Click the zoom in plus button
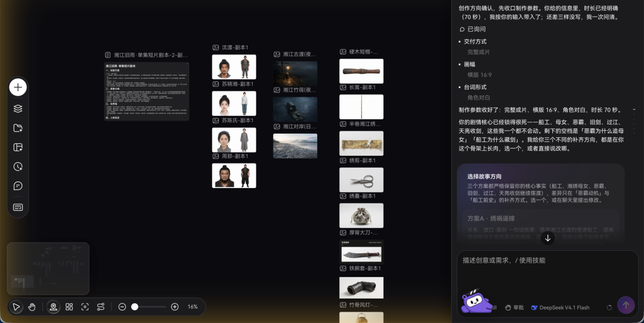Screen dimensions: 644x323 coord(175,307)
